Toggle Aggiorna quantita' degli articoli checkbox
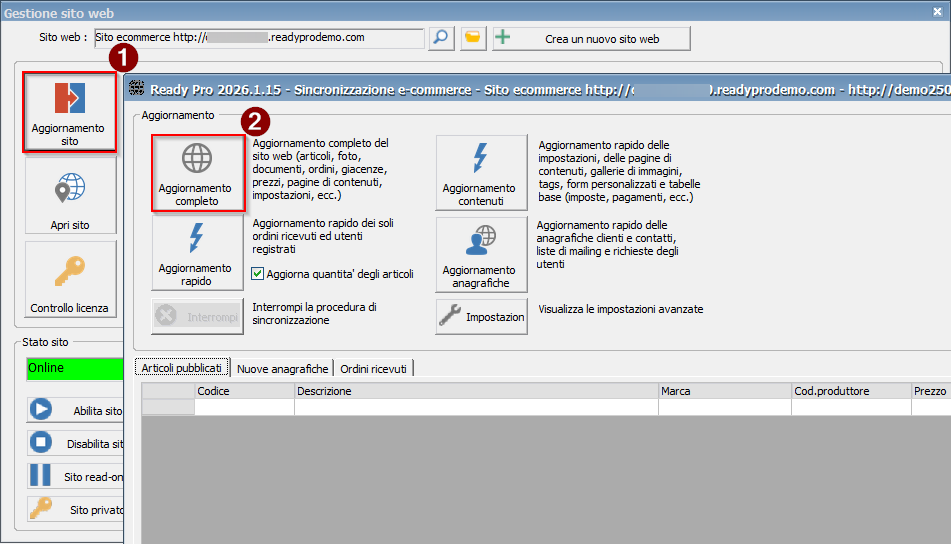The width and height of the screenshot is (951, 544). [x=258, y=274]
